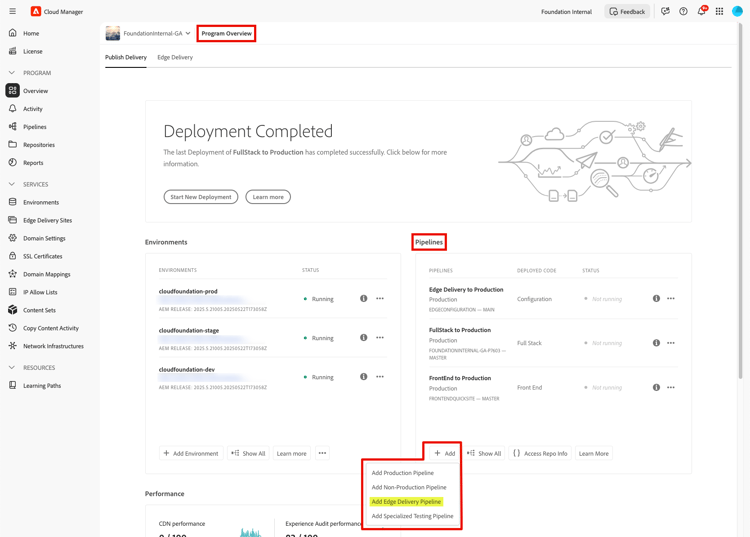
Task: Open Domain Mappings in the sidebar
Action: click(x=46, y=274)
